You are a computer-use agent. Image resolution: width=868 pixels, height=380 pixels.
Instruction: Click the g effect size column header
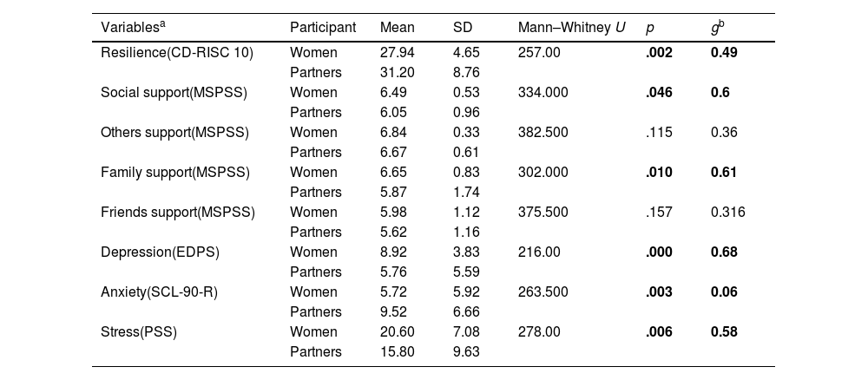click(x=717, y=27)
